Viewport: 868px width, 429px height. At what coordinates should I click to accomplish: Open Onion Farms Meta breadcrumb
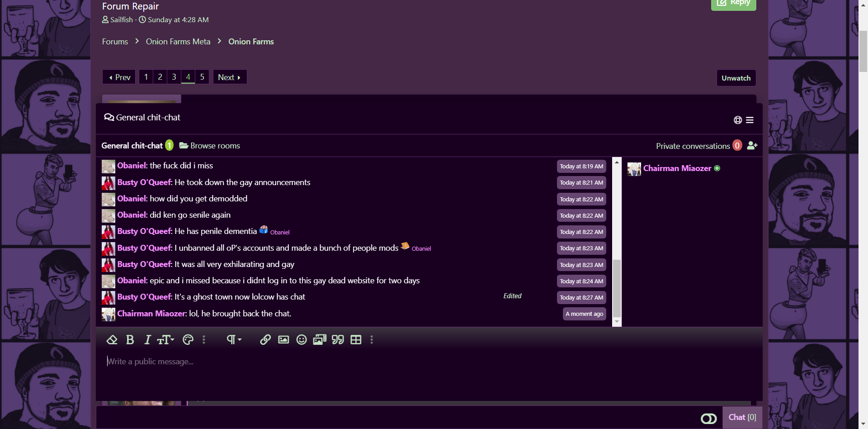tap(178, 42)
